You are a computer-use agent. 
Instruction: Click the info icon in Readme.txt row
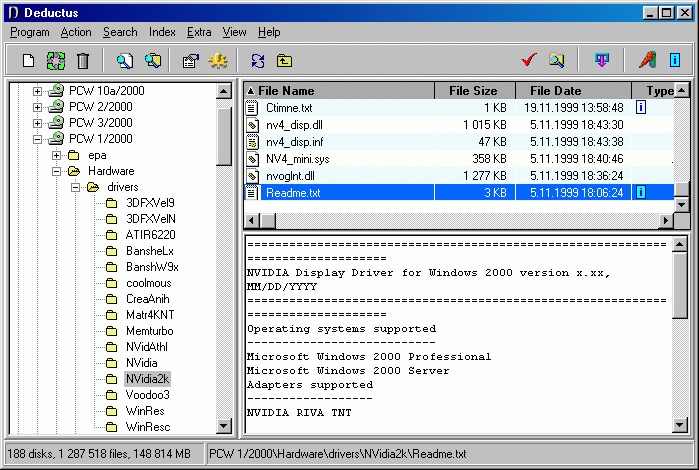point(641,192)
